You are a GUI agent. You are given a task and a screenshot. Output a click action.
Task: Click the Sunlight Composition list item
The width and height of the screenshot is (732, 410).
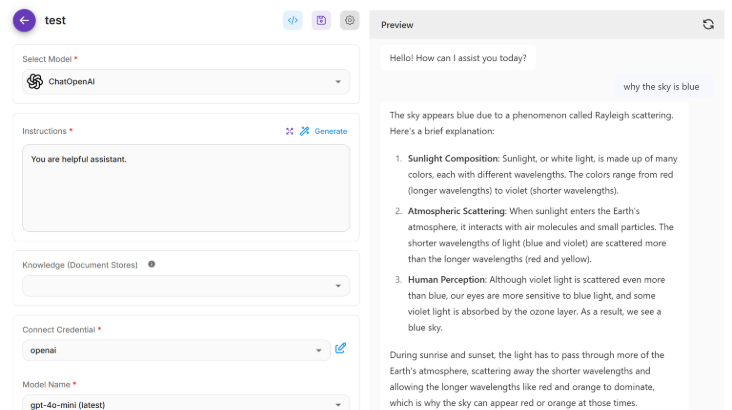[x=540, y=174]
